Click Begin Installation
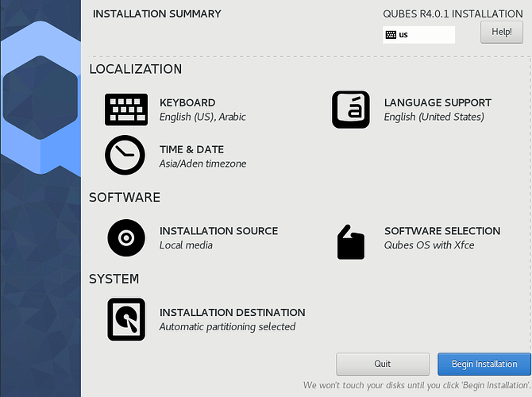Viewport: 532px width, 397px height. click(484, 364)
